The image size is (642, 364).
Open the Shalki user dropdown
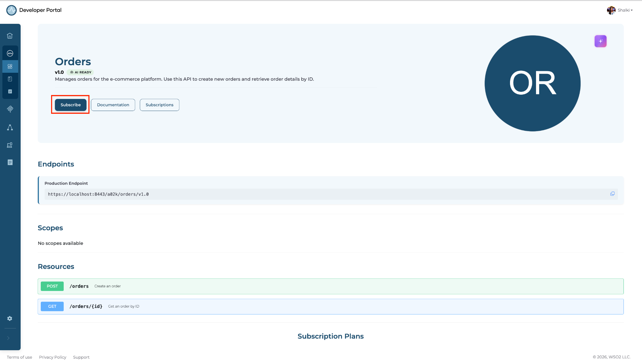(625, 10)
